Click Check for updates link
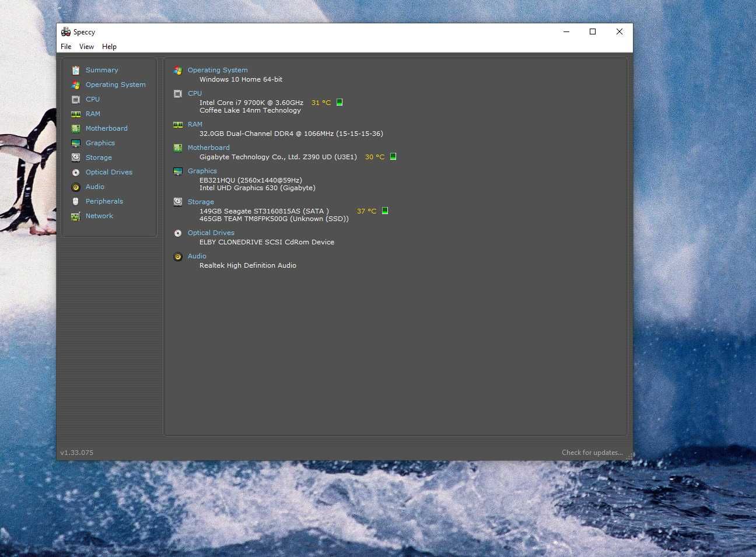Screen dimensions: 756x557 592,453
